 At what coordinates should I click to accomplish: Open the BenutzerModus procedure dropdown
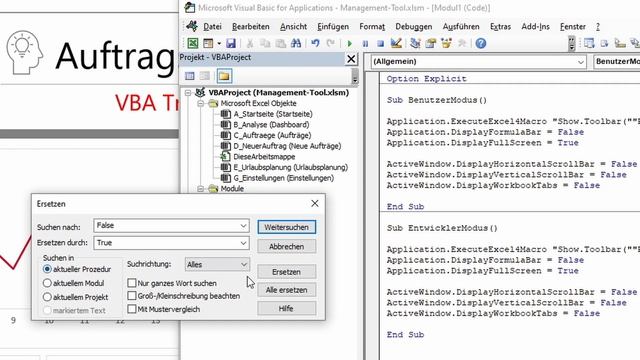click(x=616, y=62)
